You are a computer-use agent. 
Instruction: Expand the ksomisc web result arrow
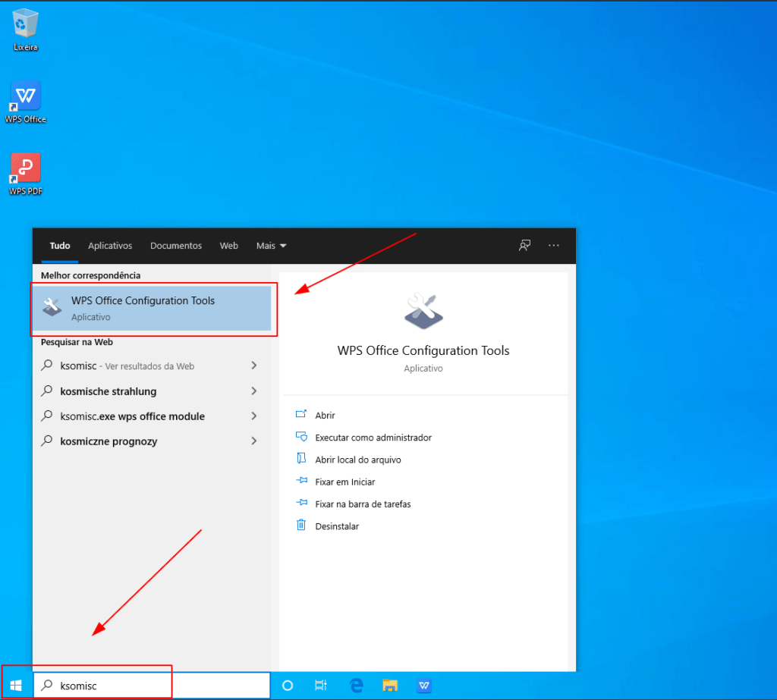pos(253,366)
